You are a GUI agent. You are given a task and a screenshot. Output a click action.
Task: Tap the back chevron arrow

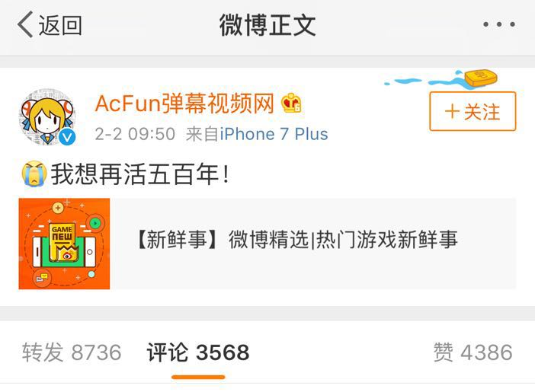click(x=25, y=24)
